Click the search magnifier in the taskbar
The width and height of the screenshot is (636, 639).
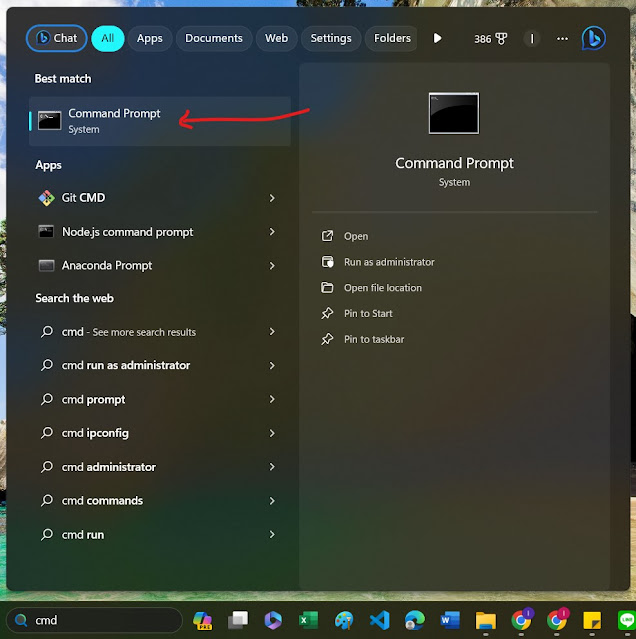(x=21, y=620)
